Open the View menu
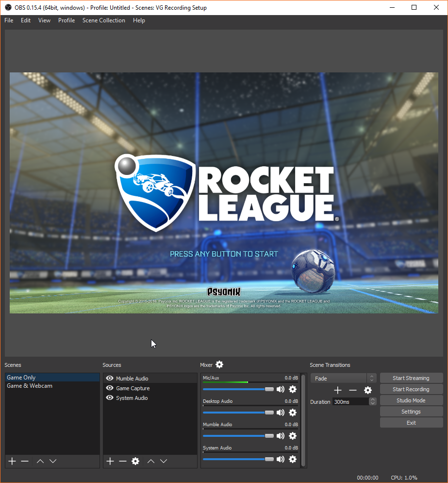 point(44,20)
